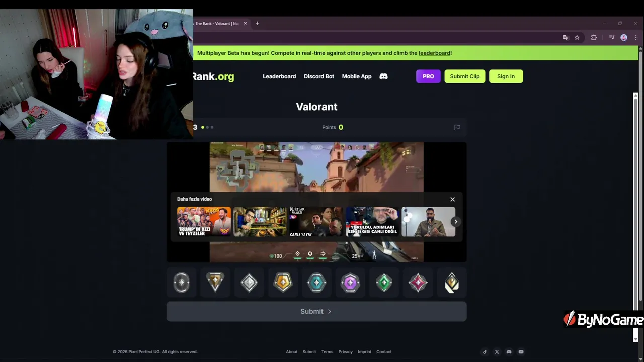The image size is (644, 362).
Task: Play the Kurtlar Vadisi Canlı Yayın thumbnail
Action: (x=316, y=222)
